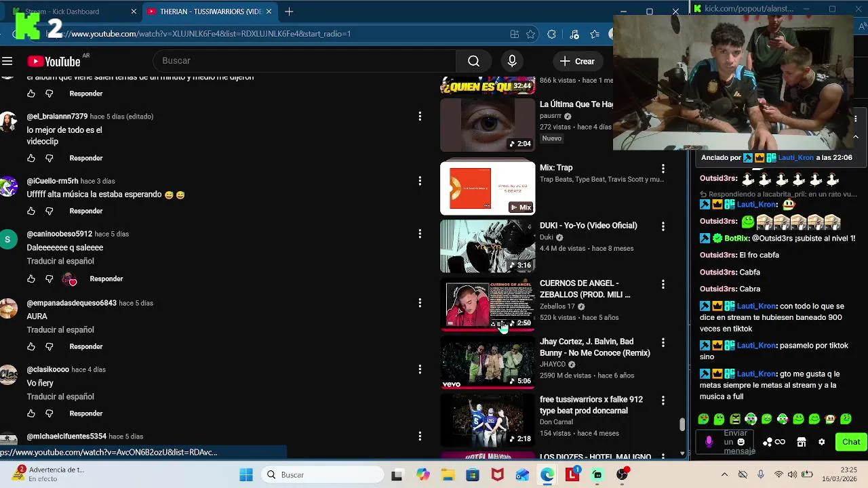The image size is (868, 488).
Task: Open the Kick chat emoji picker
Action: [741, 442]
